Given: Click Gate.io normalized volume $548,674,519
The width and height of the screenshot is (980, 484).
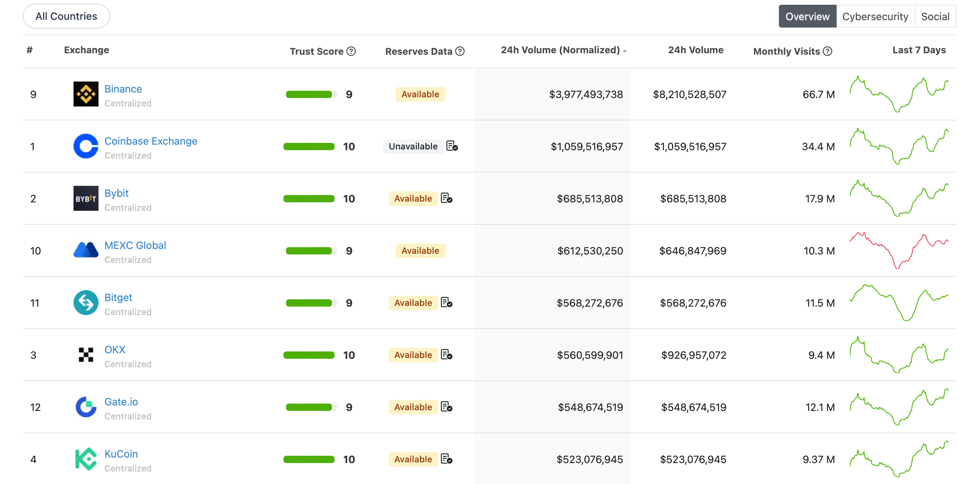Looking at the screenshot, I should coord(590,407).
